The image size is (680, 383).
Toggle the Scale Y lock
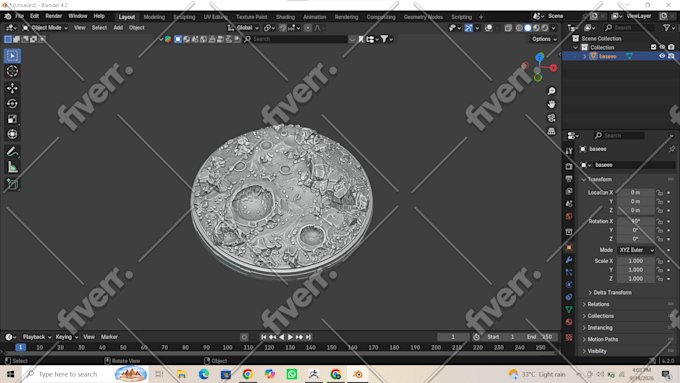(660, 270)
